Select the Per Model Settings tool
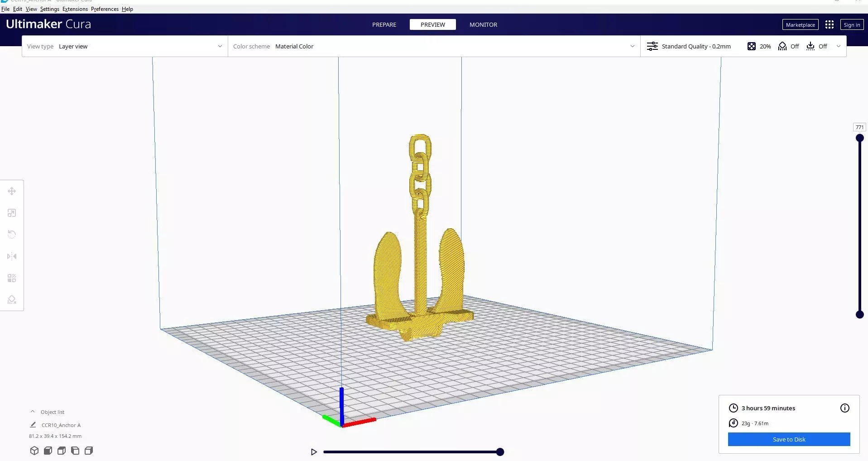This screenshot has height=461, width=868. (x=12, y=278)
